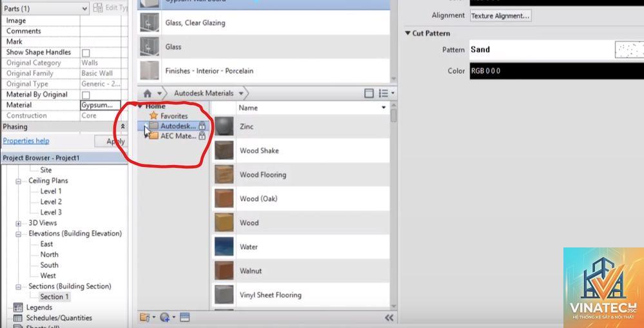Click the Legends icon in Project Browser
Screen dimensions: 644x328
coord(18,307)
